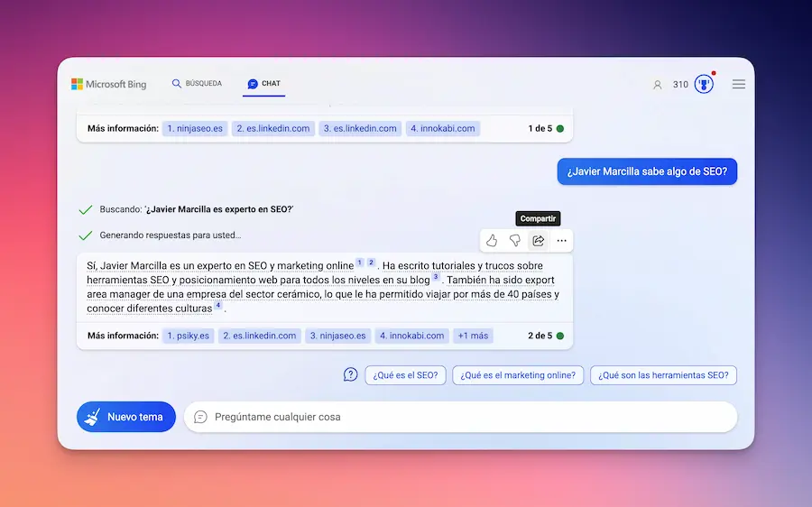
Task: Open source 2. es.linkedin.com in second answer
Action: [x=260, y=336]
